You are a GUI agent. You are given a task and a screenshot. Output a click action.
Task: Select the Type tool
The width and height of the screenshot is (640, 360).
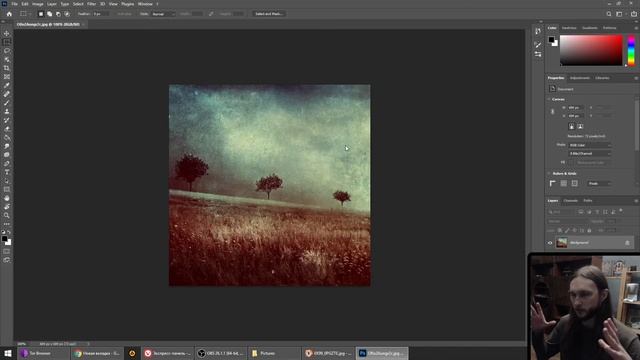click(7, 172)
